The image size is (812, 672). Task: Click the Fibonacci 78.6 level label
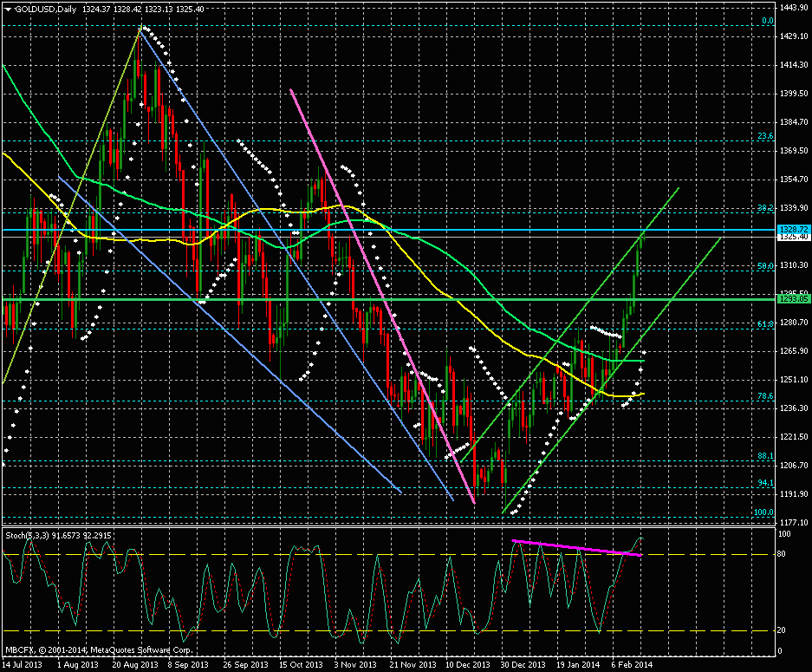coord(766,396)
